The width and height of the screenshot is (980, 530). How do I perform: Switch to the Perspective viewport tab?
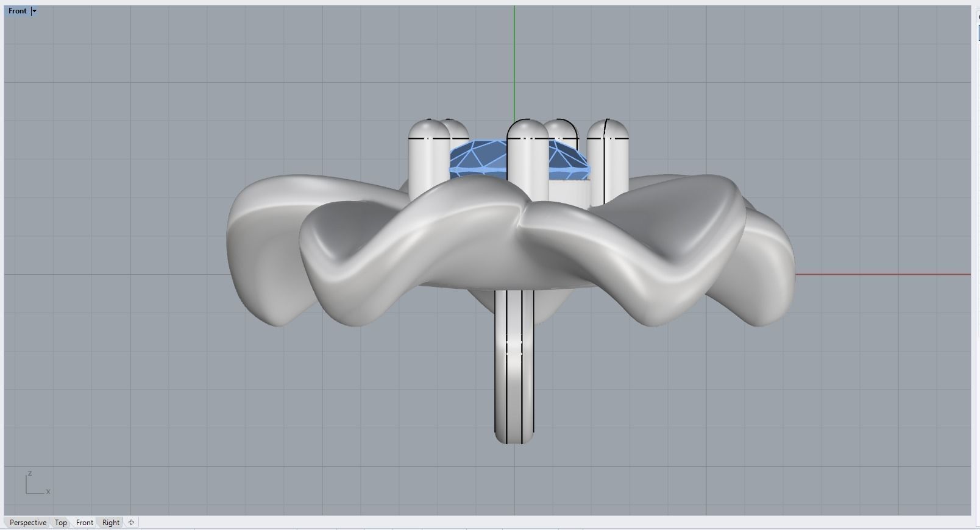click(28, 523)
